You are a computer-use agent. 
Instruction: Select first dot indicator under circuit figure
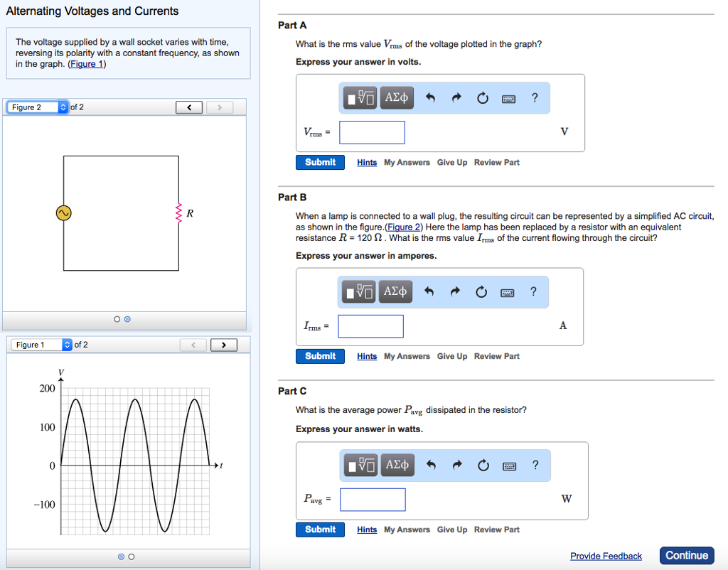pos(117,319)
